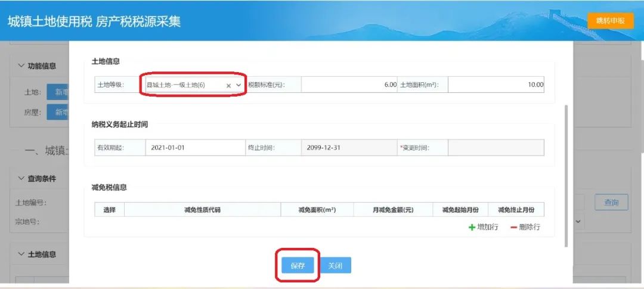Image resolution: width=644 pixels, height=289 pixels.
Task: Open the dropdown arrow right of the 宗地号 row
Action: point(579,222)
